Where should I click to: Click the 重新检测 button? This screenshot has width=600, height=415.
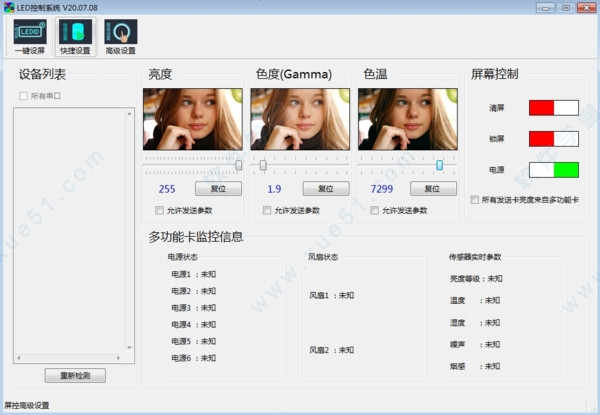click(75, 376)
